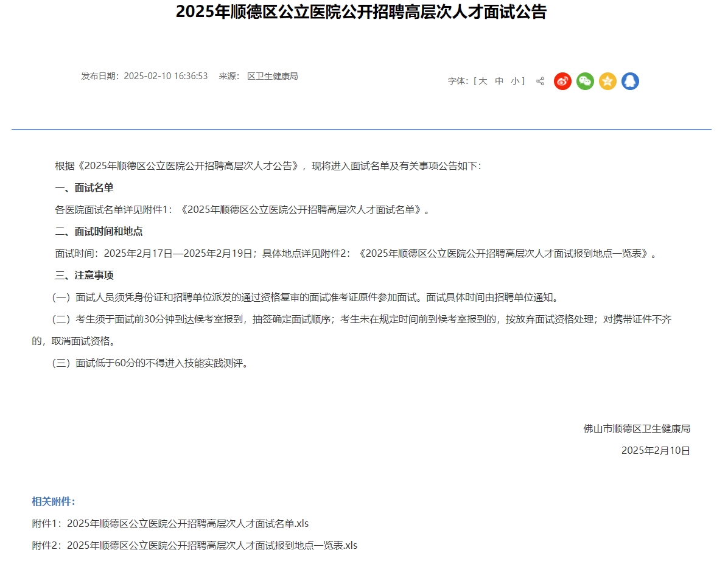Set font size to large (大)
Viewport: 728px width, 564px height.
click(x=483, y=82)
